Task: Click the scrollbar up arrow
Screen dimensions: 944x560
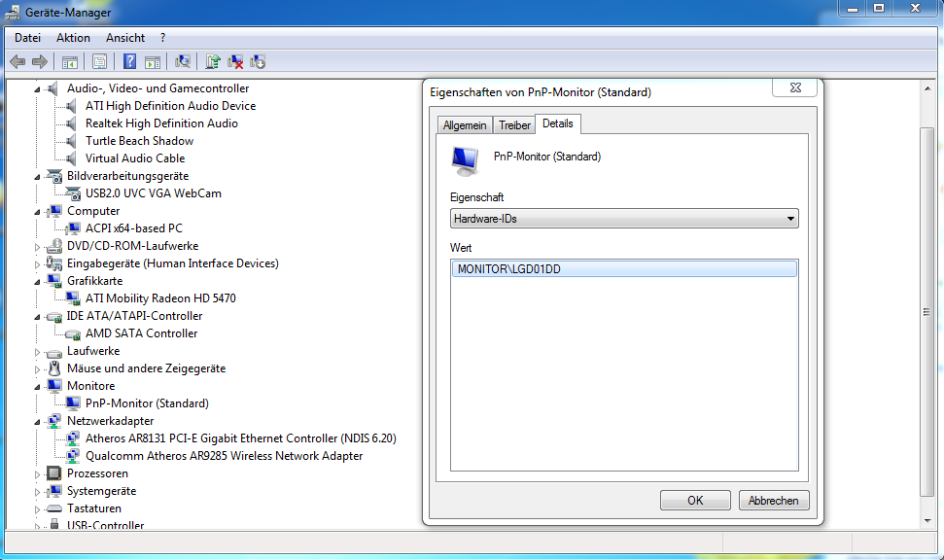Action: pos(927,89)
